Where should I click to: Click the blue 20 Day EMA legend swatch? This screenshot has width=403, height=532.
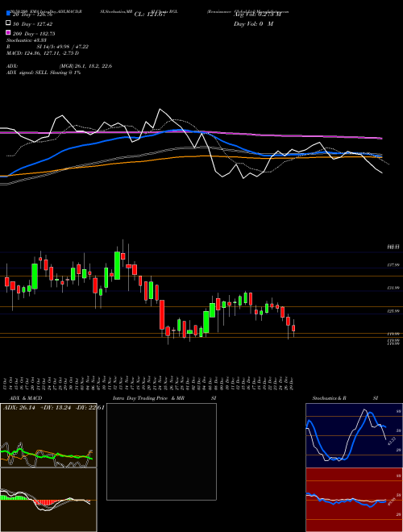click(x=8, y=13)
